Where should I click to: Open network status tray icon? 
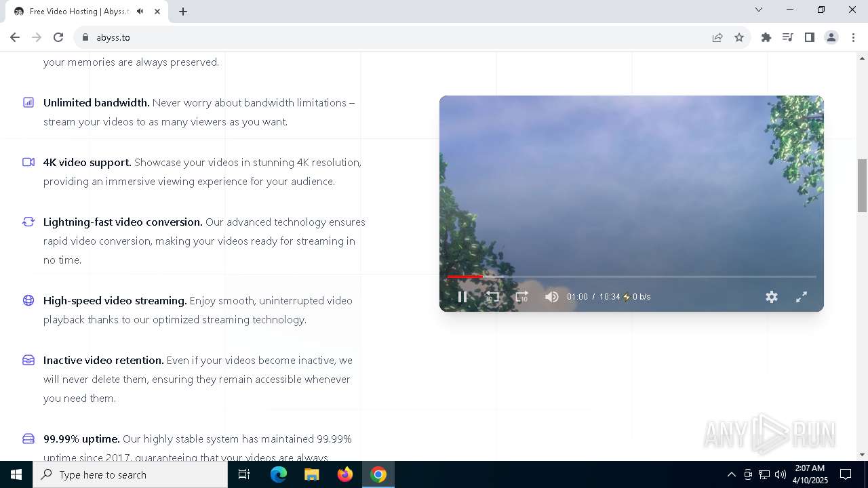[x=764, y=474]
